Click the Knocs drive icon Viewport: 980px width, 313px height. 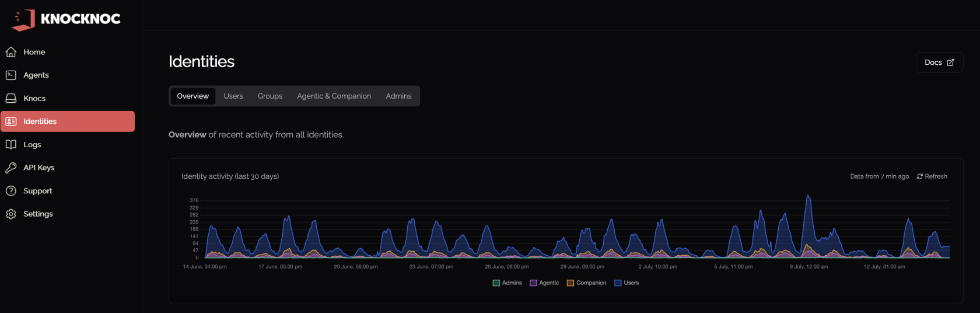click(x=11, y=98)
